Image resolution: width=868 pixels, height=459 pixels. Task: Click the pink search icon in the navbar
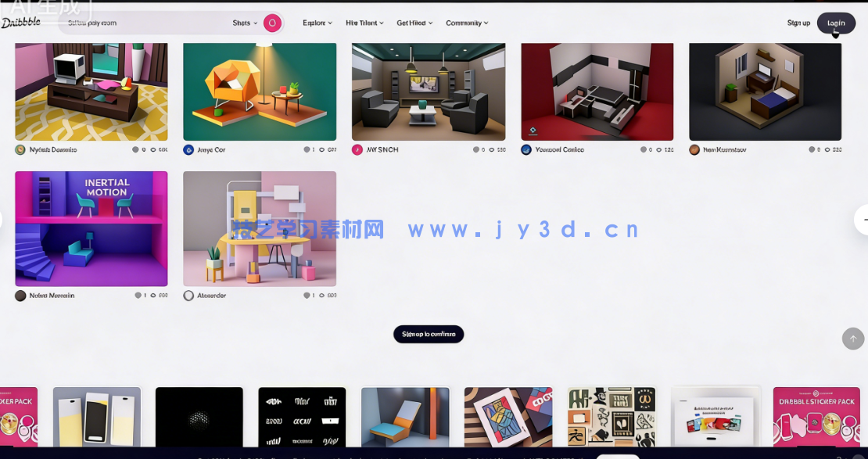[x=272, y=23]
